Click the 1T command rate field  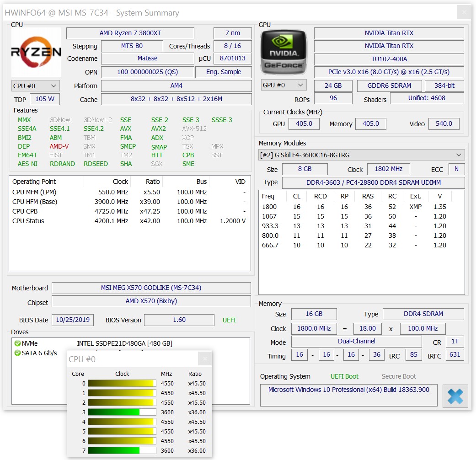pyautogui.click(x=455, y=342)
